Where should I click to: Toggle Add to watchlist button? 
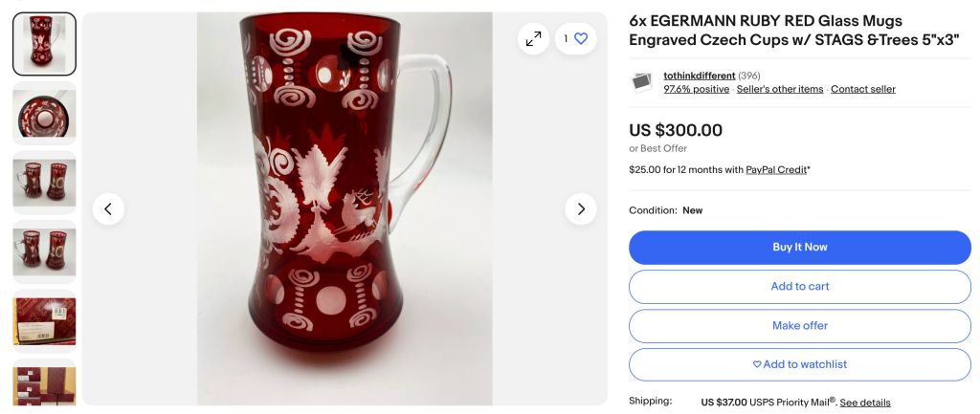click(x=799, y=364)
